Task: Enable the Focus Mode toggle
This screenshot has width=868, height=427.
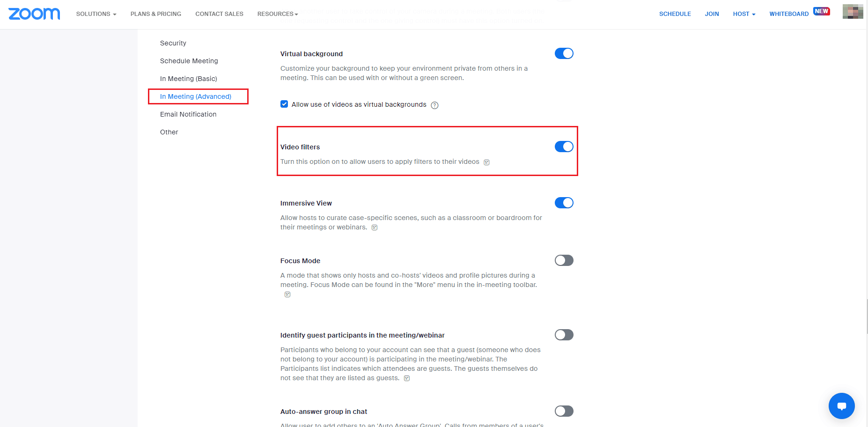Action: pos(564,260)
